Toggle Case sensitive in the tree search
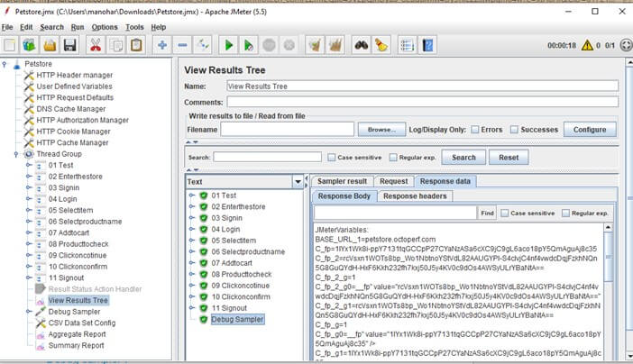 coord(332,158)
